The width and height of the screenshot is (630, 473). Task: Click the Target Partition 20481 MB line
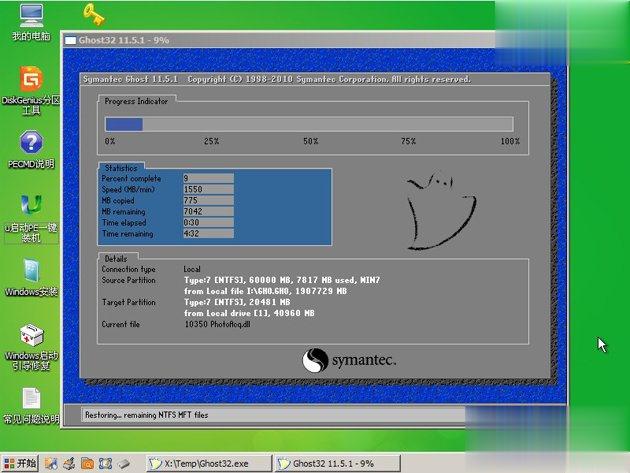coord(237,302)
